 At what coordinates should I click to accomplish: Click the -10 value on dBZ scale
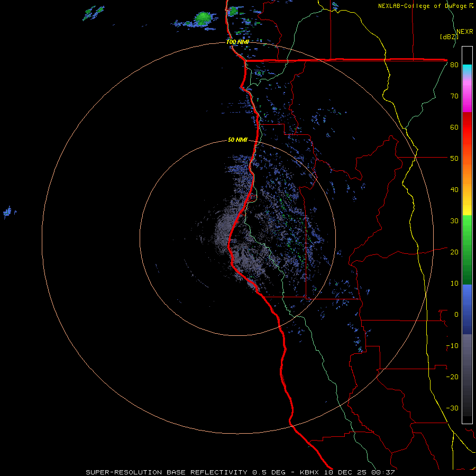click(452, 346)
